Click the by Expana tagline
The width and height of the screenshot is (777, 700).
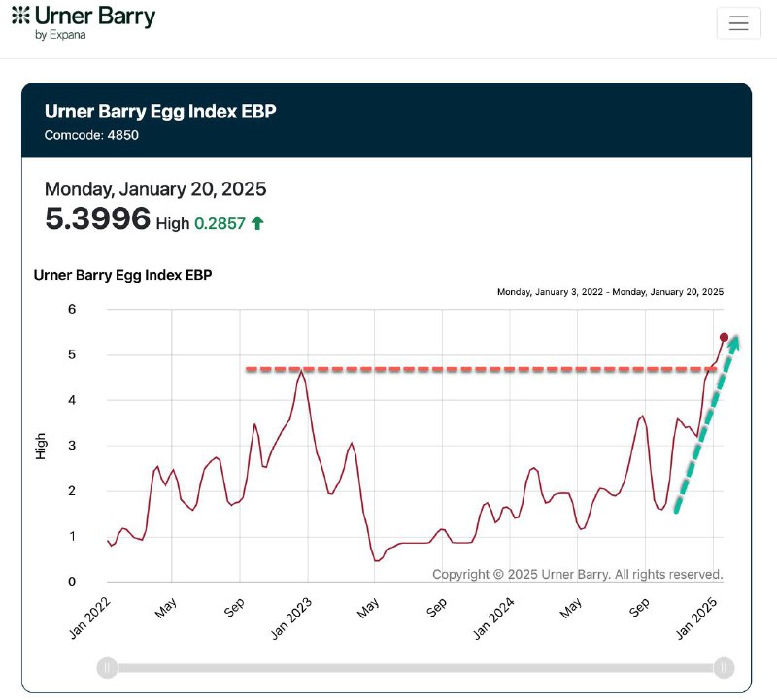click(60, 35)
